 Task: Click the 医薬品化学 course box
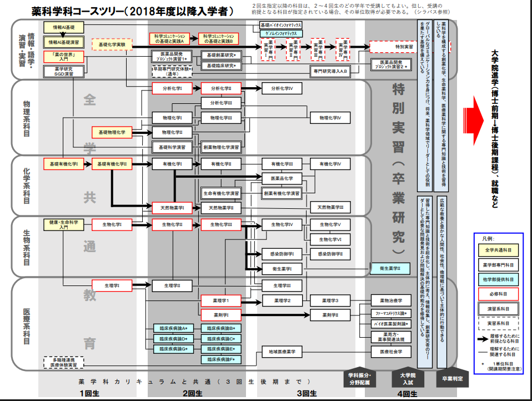pyautogui.click(x=282, y=179)
